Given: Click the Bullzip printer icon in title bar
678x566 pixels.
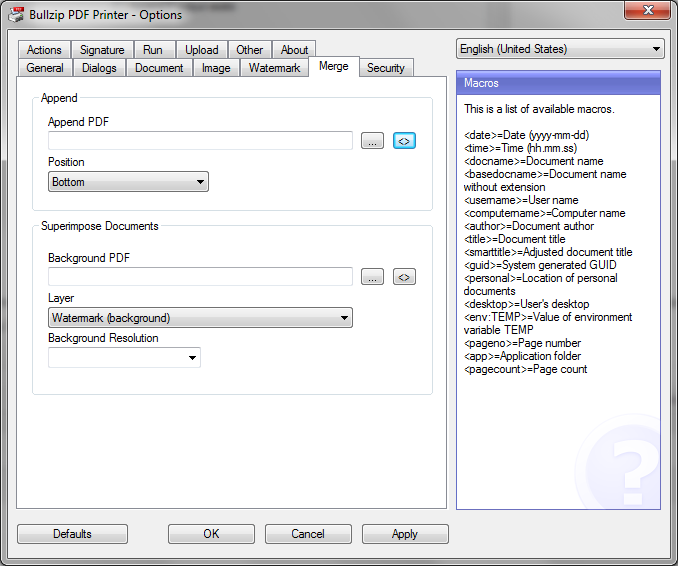Looking at the screenshot, I should tap(16, 15).
